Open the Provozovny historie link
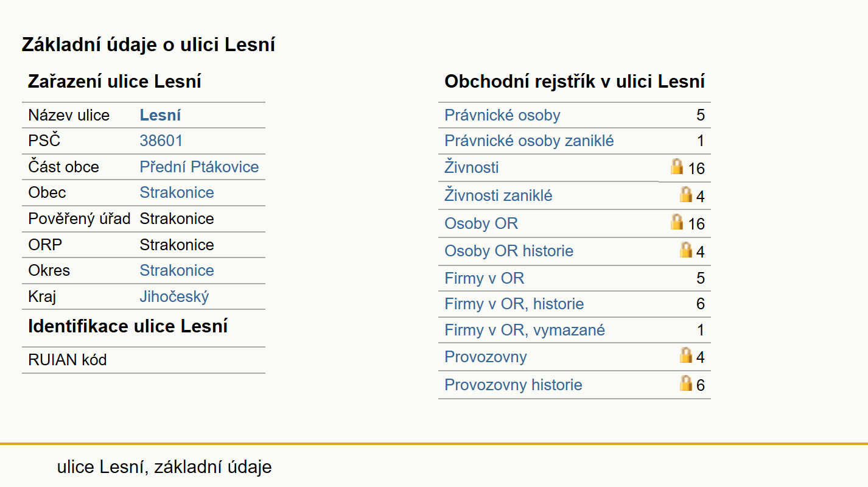The width and height of the screenshot is (868, 487). [x=513, y=385]
